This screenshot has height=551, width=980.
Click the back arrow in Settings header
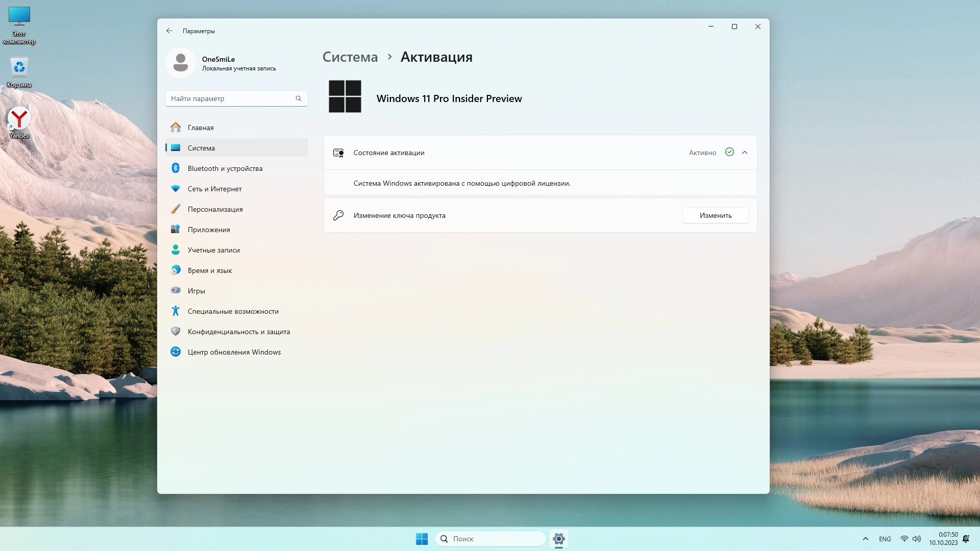point(169,31)
